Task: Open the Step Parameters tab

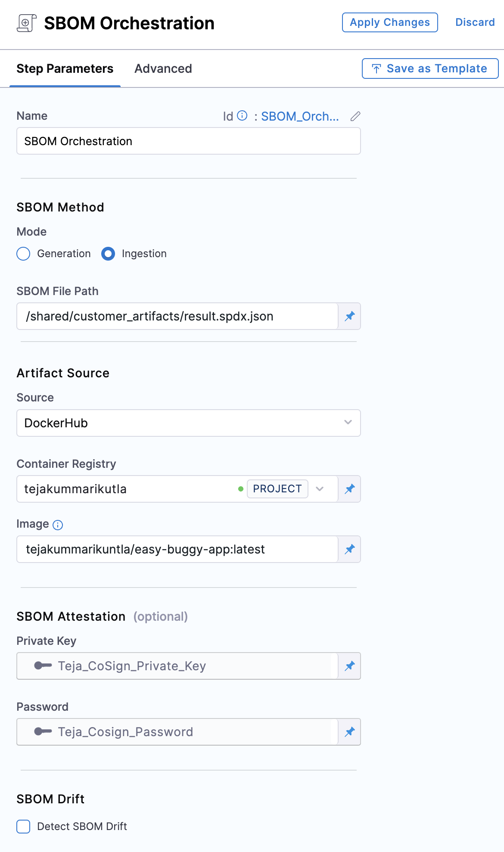Action: (65, 69)
